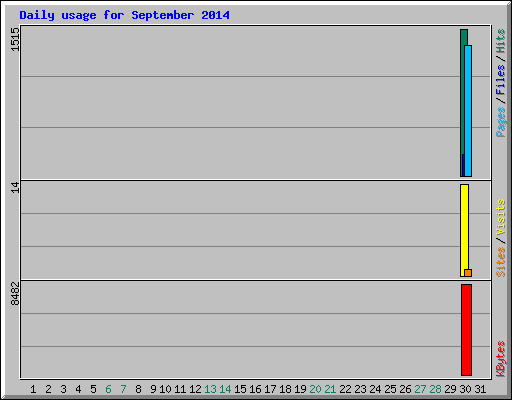Click day 25 on the x-axis
The width and height of the screenshot is (512, 400).
pyautogui.click(x=390, y=389)
